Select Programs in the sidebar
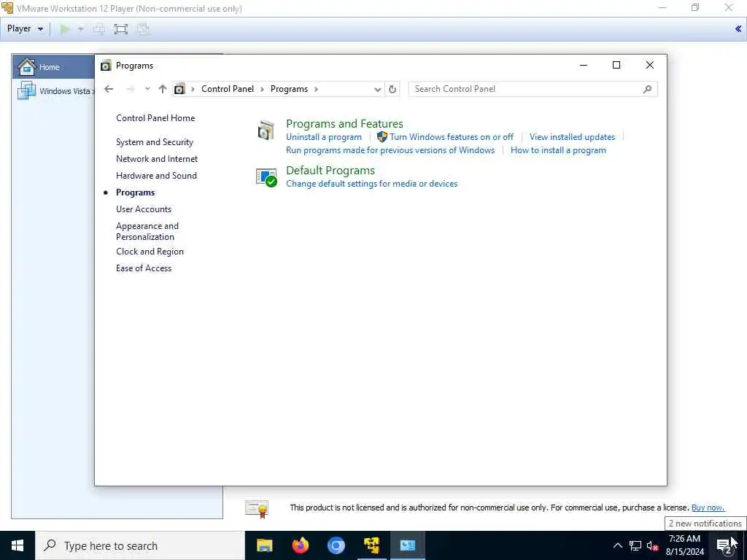 click(x=135, y=192)
